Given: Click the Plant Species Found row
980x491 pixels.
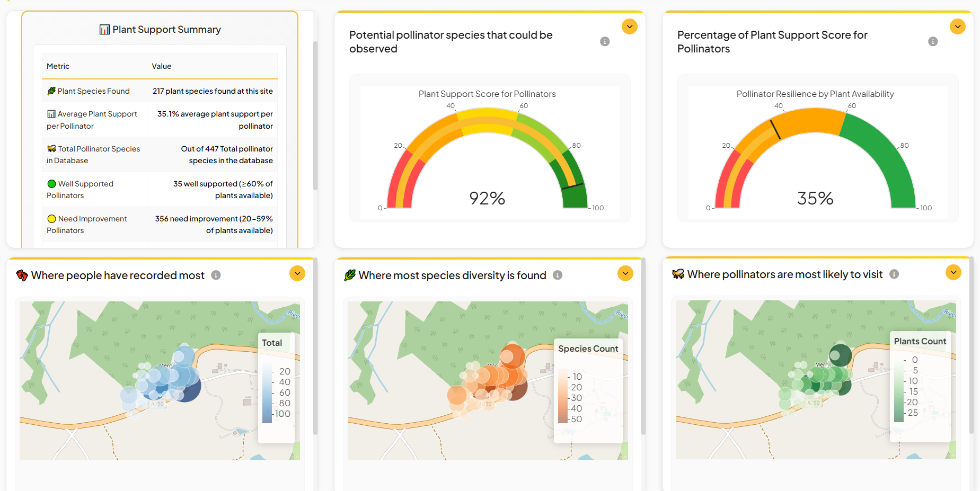Looking at the screenshot, I should click(x=159, y=91).
